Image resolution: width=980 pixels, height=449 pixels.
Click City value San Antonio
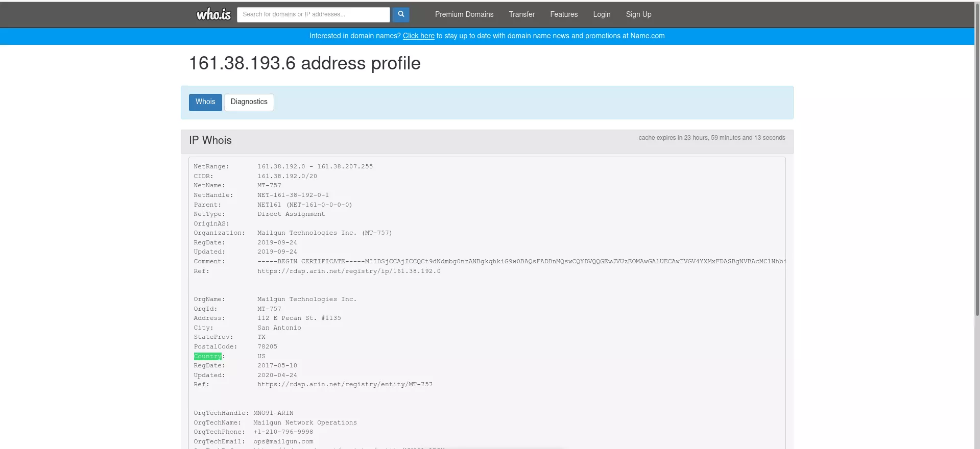pyautogui.click(x=279, y=328)
